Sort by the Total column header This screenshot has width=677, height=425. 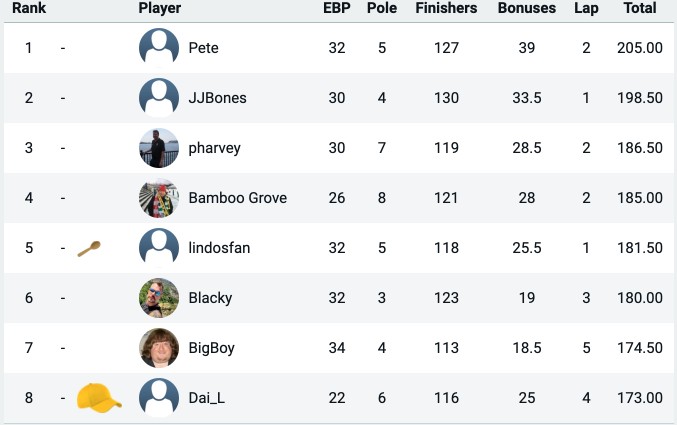(x=640, y=8)
